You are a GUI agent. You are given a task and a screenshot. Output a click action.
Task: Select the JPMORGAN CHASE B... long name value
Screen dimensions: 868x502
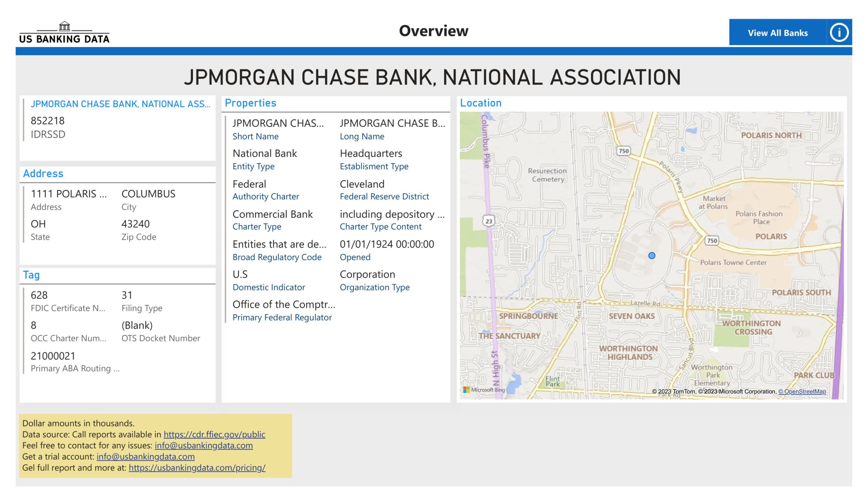click(x=392, y=123)
